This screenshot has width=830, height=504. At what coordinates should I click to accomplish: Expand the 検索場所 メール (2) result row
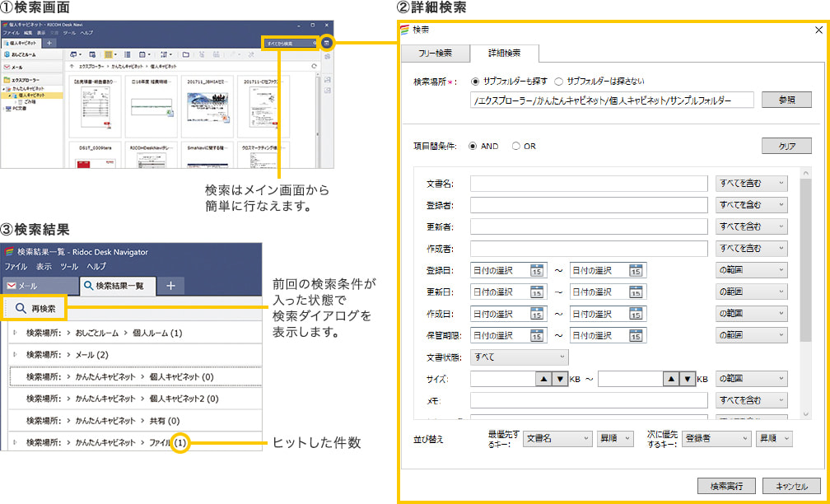tap(15, 354)
